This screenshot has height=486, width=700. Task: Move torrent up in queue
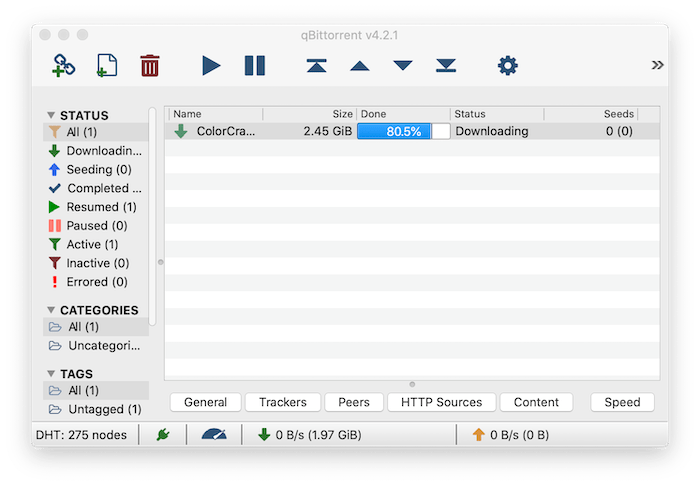pyautogui.click(x=360, y=66)
